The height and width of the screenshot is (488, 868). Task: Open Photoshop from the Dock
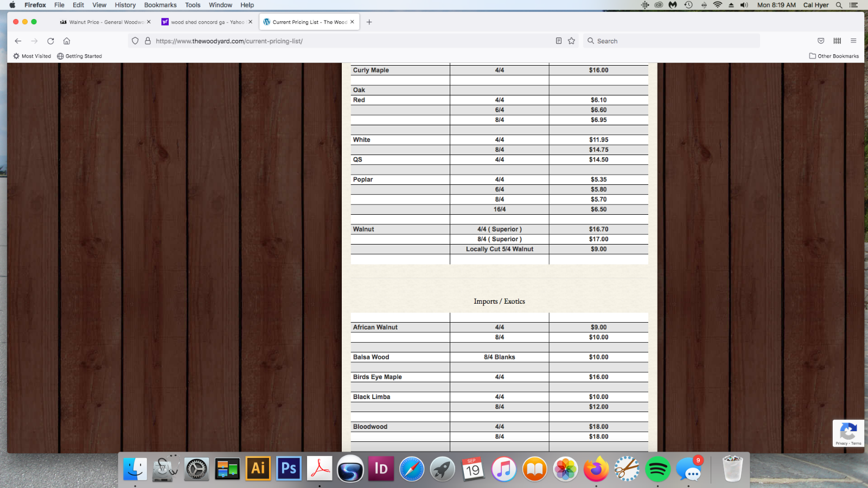point(289,469)
